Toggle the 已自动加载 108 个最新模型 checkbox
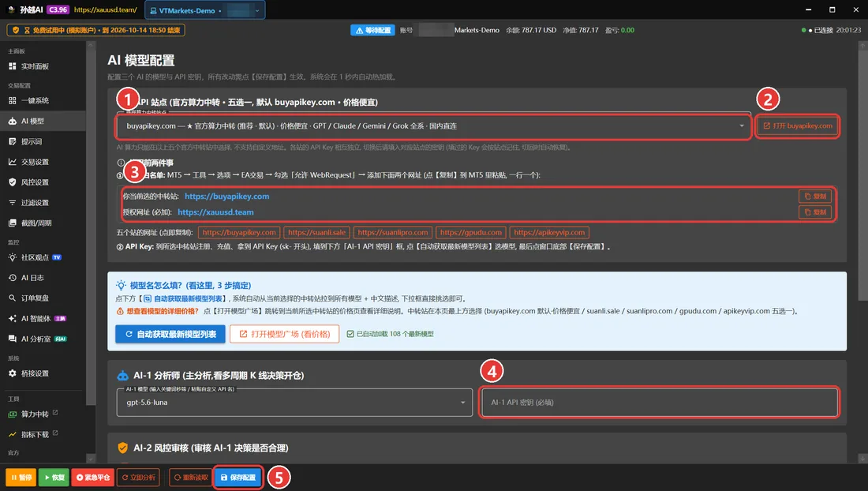Image resolution: width=868 pixels, height=491 pixels. click(x=350, y=334)
